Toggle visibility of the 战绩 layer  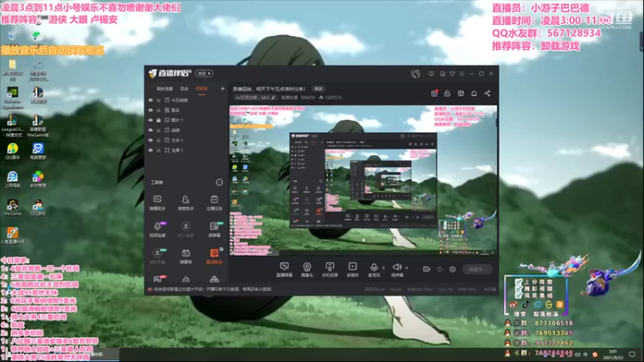click(151, 130)
